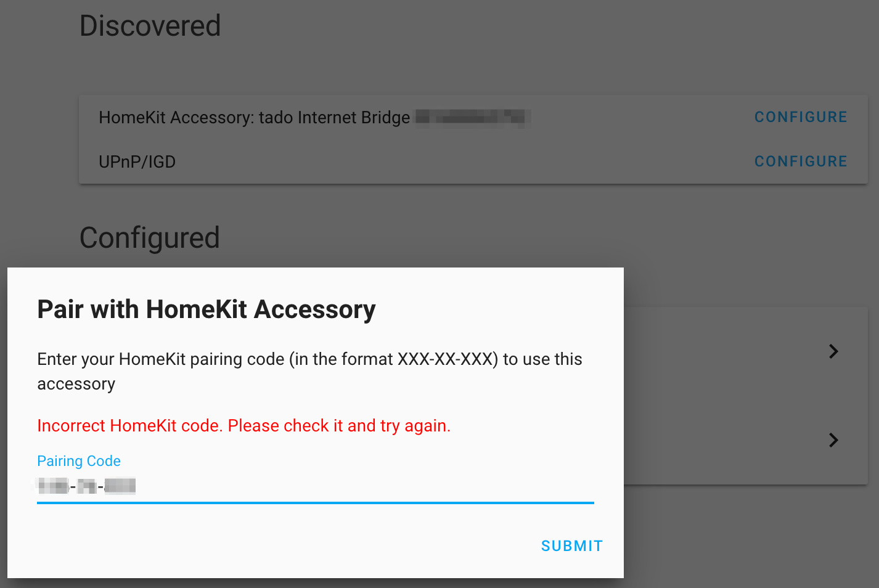The width and height of the screenshot is (879, 588).
Task: Open the first configured integration's chevron arrow
Action: [x=833, y=351]
